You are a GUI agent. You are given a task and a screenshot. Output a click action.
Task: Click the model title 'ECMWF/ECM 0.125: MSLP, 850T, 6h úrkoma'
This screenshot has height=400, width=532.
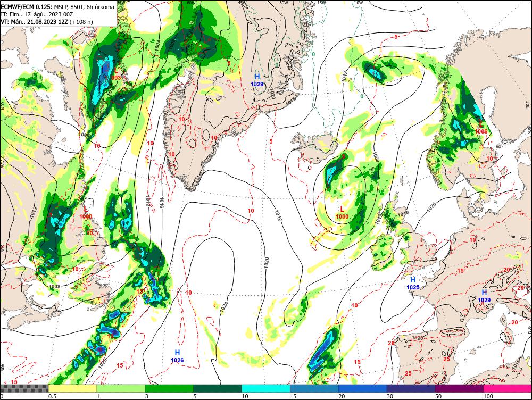coord(57,7)
